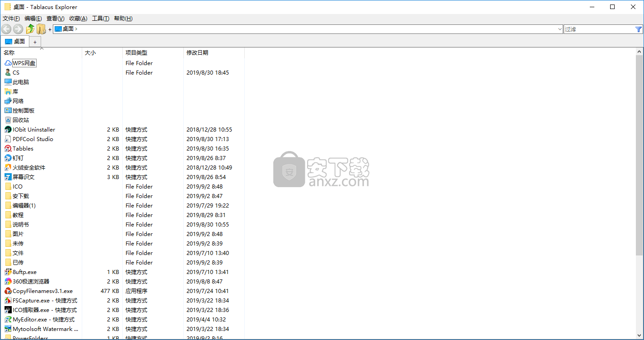Select the 屏幕识文 shortcut icon
This screenshot has height=340, width=644.
[8, 177]
